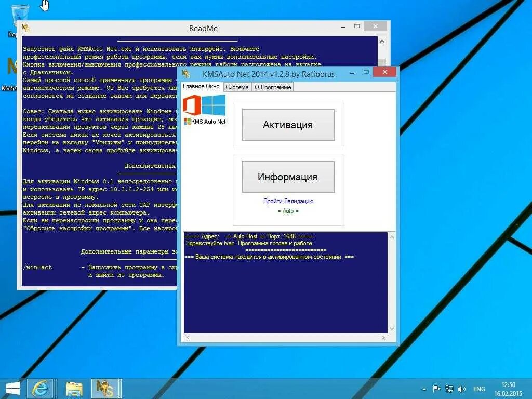Click the KMSAuto Net title bar icon
532x399 pixels.
pyautogui.click(x=186, y=73)
